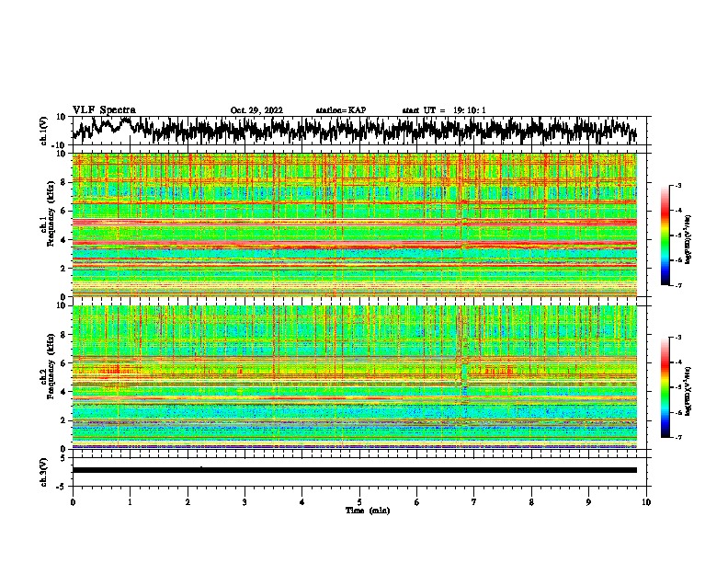Screen dimensions: 728x563
Task: Click the ch.2 spectrogram color scale bar
Action: [x=665, y=387]
